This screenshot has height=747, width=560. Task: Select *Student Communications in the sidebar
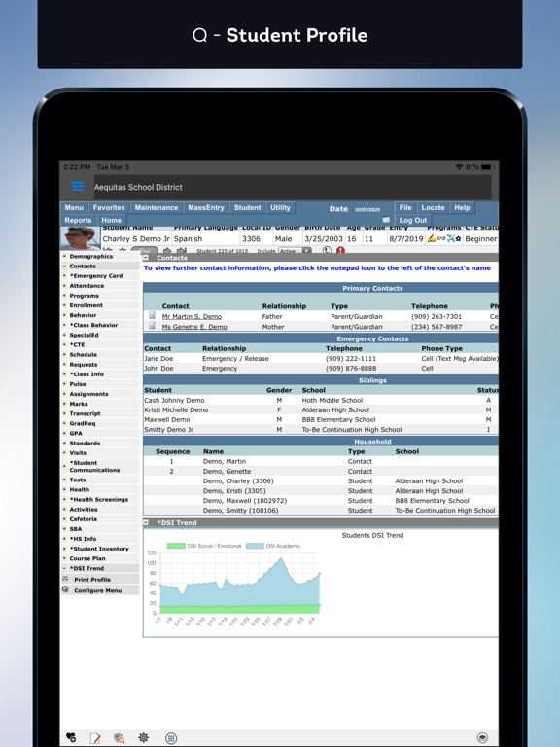[x=94, y=467]
